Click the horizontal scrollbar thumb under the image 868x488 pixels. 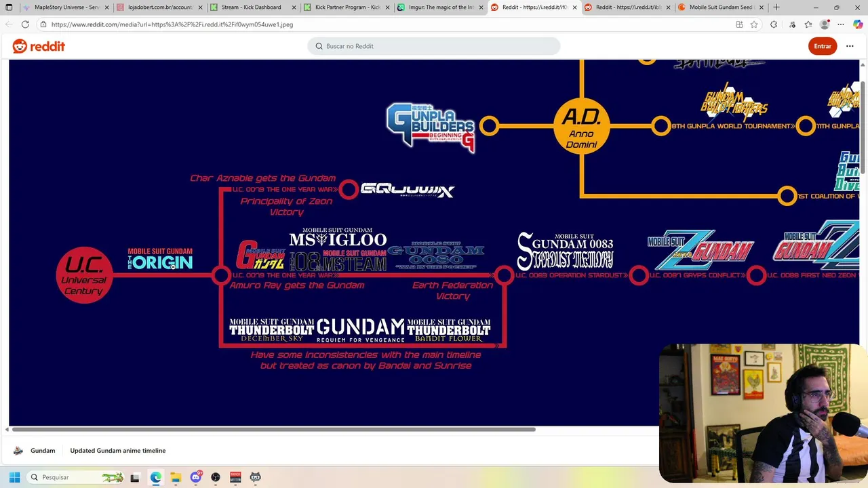[274, 429]
